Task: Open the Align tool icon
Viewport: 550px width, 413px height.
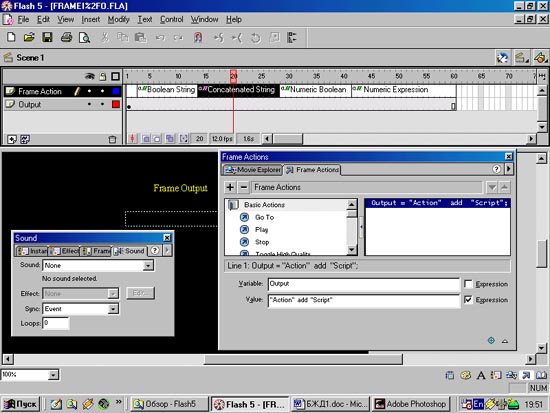Action: (x=292, y=37)
